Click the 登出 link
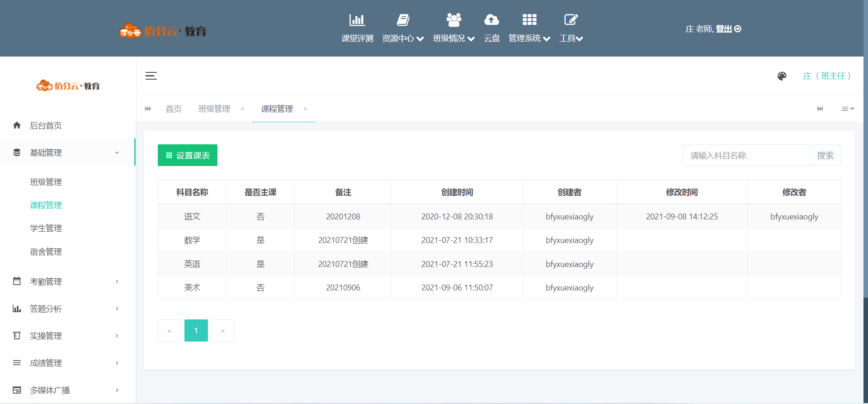 pyautogui.click(x=724, y=29)
